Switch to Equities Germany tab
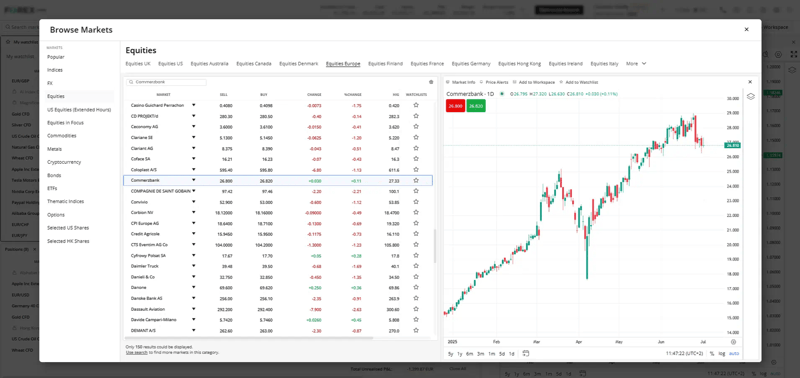 (471, 64)
